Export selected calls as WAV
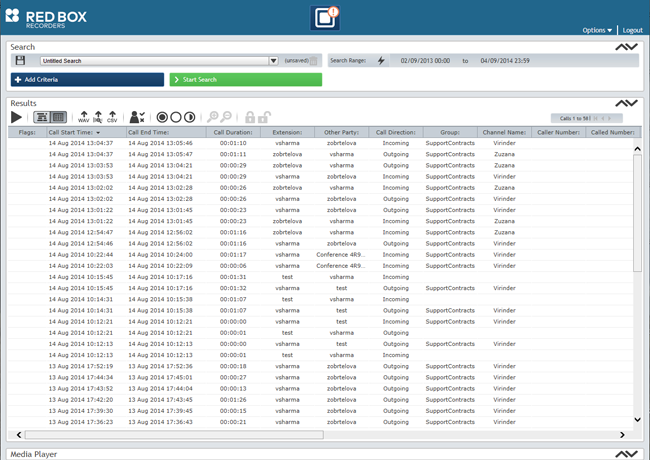 (x=84, y=117)
